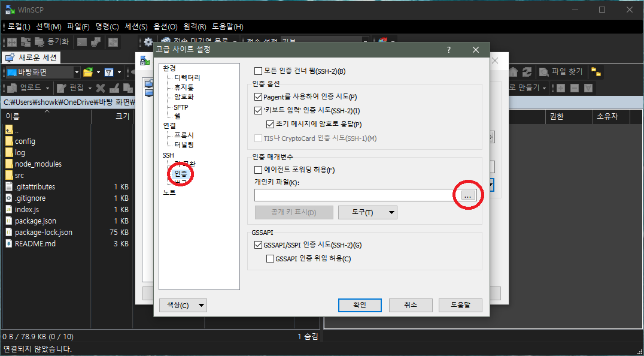The width and height of the screenshot is (644, 356).
Task: Uncheck 초기 메시지에 암호로 응답 checkbox
Action: tap(271, 124)
